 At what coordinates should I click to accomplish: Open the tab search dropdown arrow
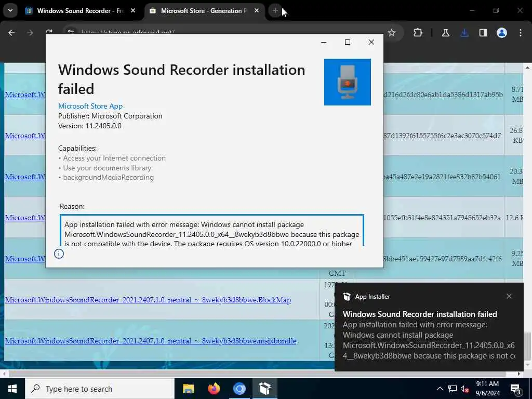[10, 10]
